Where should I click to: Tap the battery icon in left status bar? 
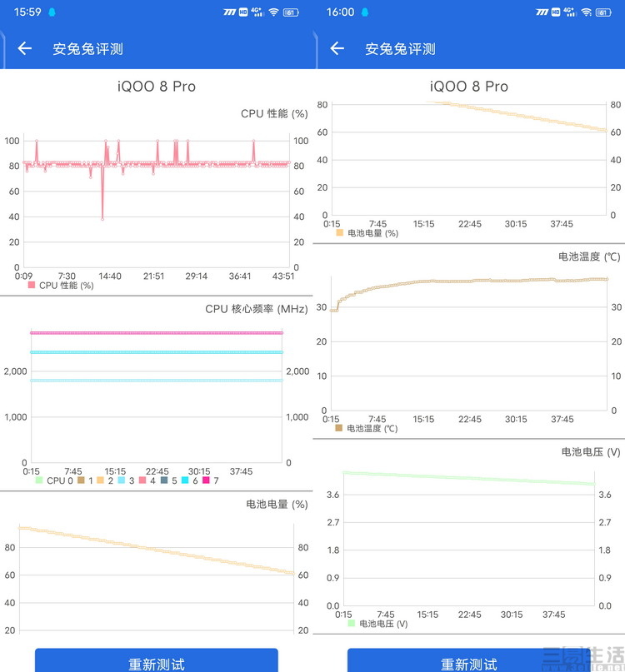291,12
